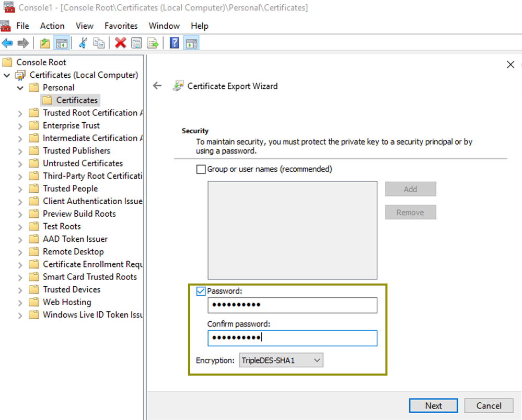Toggle Show/Hide Console Tree toolbar icon
The height and width of the screenshot is (420, 522).
click(x=62, y=43)
